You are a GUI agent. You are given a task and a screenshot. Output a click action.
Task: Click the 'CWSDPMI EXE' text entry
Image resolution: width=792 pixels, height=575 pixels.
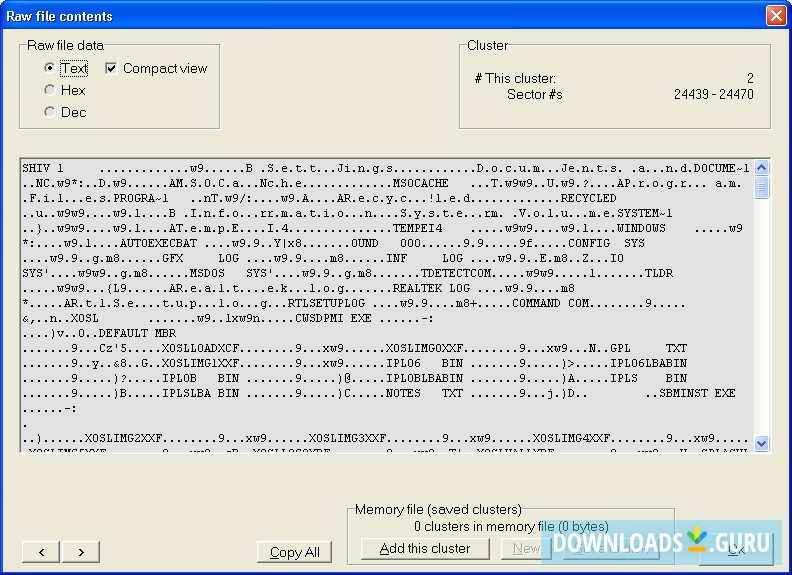(x=333, y=318)
